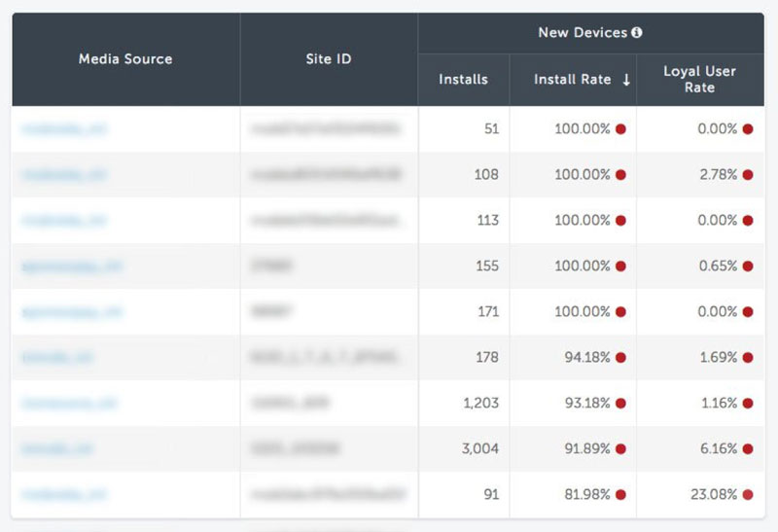Open the media source link in the 3,004-installs row
Viewport: 778px width, 532px height.
pyautogui.click(x=57, y=448)
